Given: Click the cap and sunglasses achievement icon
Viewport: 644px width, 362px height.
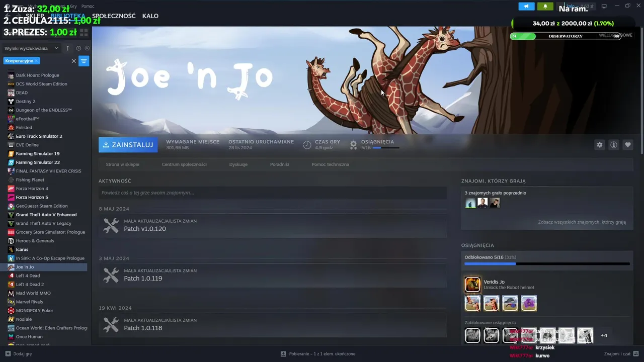Looking at the screenshot, I should pyautogui.click(x=510, y=303).
